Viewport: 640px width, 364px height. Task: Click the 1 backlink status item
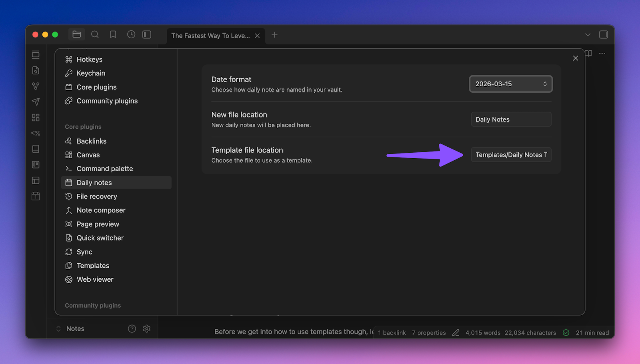(x=392, y=333)
